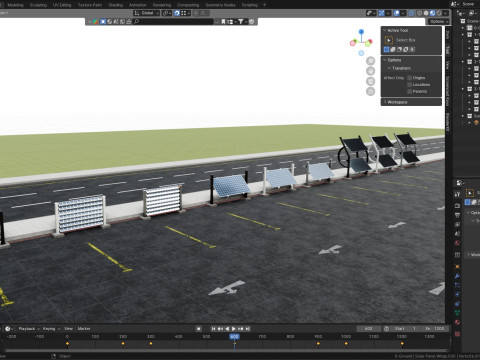Image resolution: width=480 pixels, height=360 pixels.
Task: Switch to the Modeling workspace tab
Action: (15, 5)
